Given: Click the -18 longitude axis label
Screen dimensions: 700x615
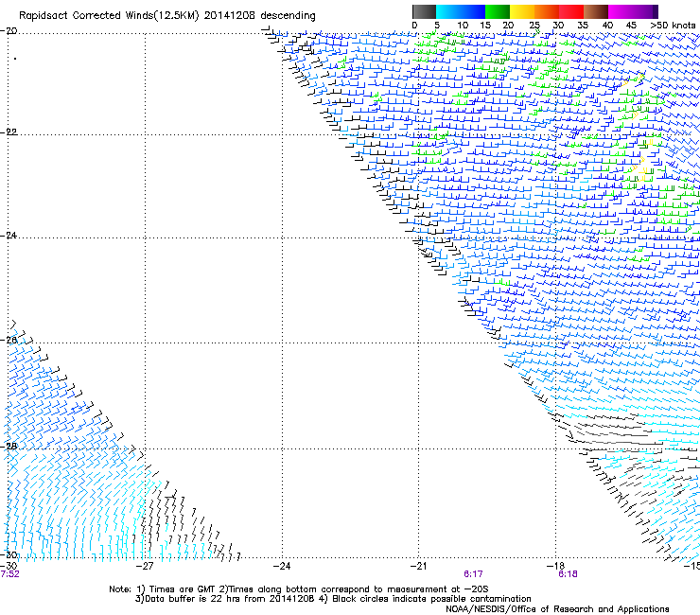Looking at the screenshot, I should [555, 566].
